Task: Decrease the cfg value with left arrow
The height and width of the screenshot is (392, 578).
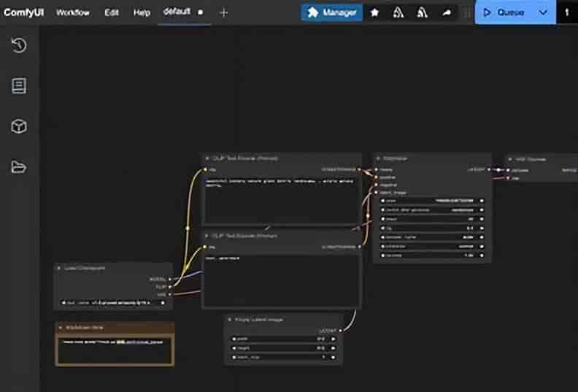Action: click(x=383, y=228)
